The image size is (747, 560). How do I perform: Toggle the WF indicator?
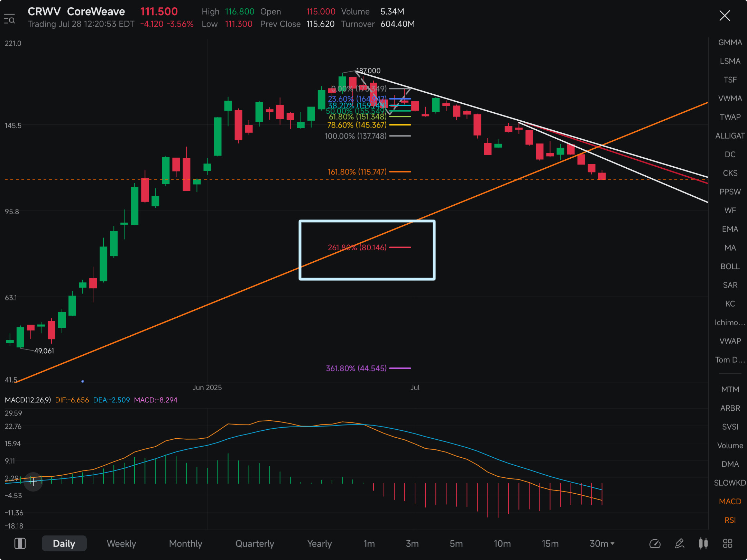730,211
